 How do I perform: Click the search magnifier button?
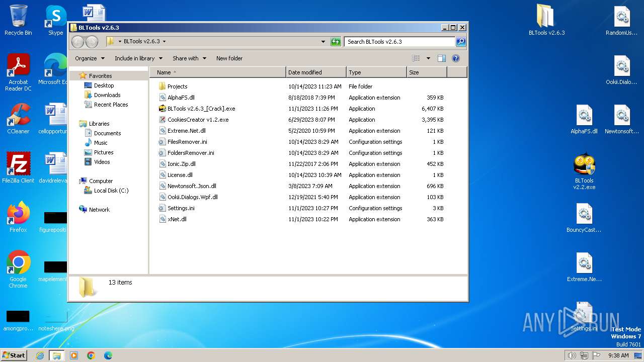point(460,42)
